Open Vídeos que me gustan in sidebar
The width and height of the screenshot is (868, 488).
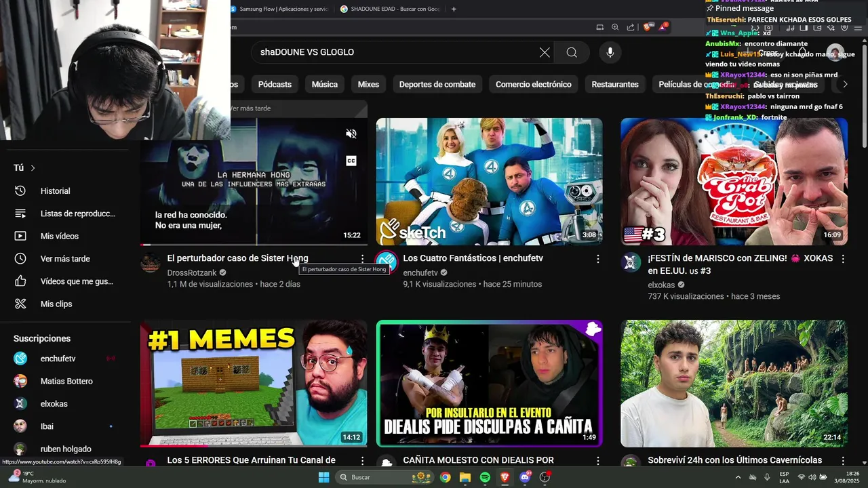[64, 281]
